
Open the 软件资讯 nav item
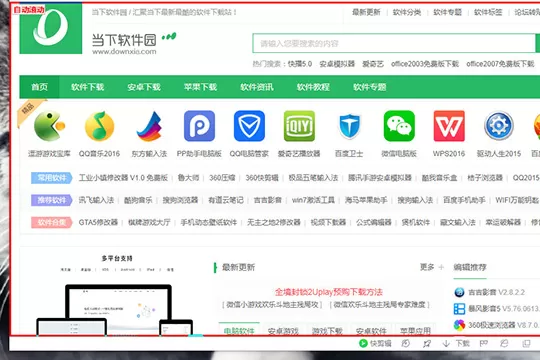pyautogui.click(x=257, y=87)
